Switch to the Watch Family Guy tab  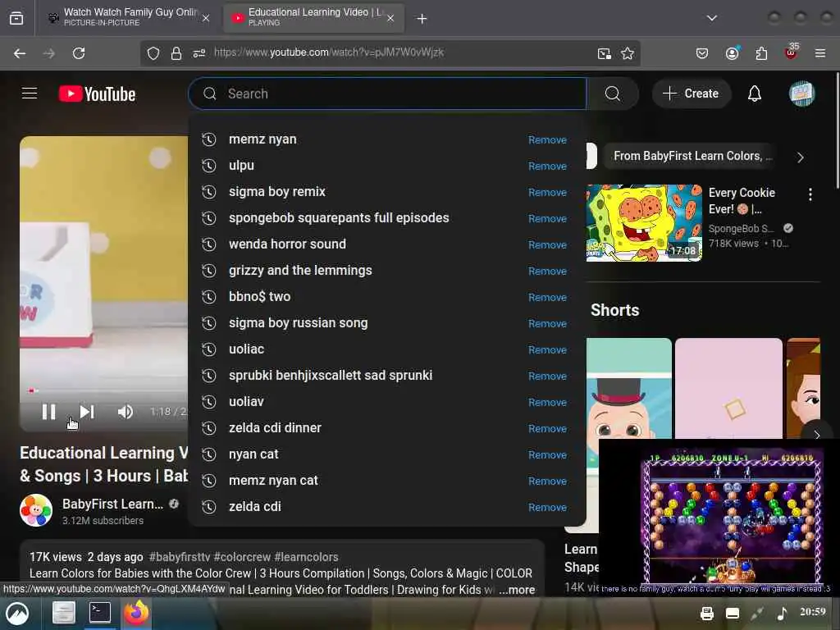click(x=127, y=17)
